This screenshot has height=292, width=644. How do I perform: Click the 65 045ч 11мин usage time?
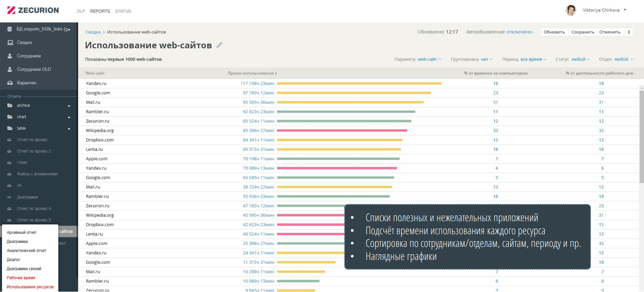pyautogui.click(x=259, y=178)
